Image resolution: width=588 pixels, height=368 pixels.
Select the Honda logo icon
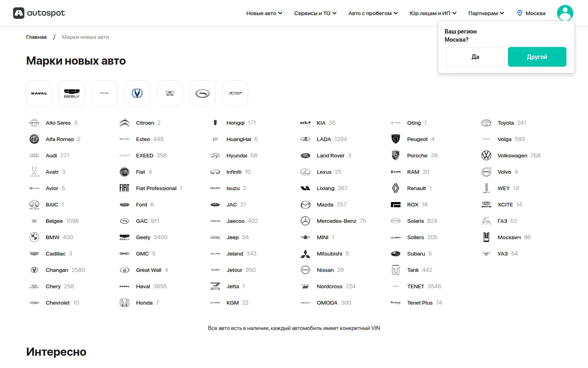coord(125,303)
